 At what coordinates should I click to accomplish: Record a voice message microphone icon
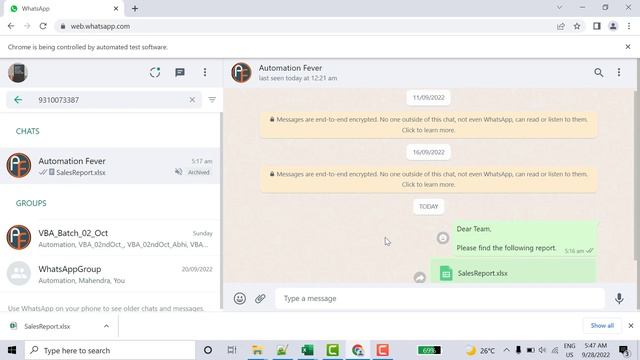[619, 298]
